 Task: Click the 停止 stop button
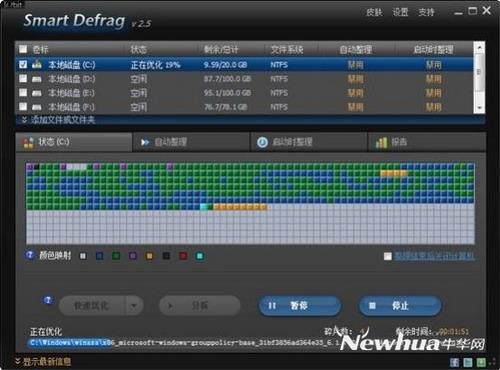400,305
